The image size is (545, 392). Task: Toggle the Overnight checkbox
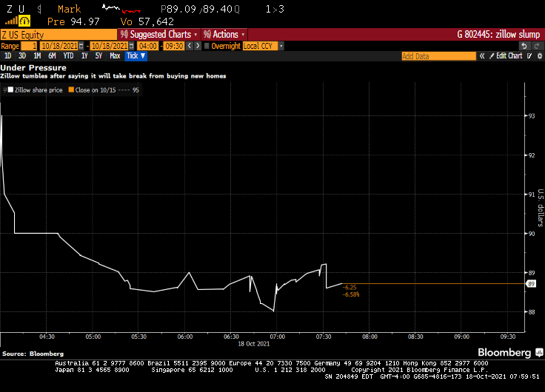[206, 46]
